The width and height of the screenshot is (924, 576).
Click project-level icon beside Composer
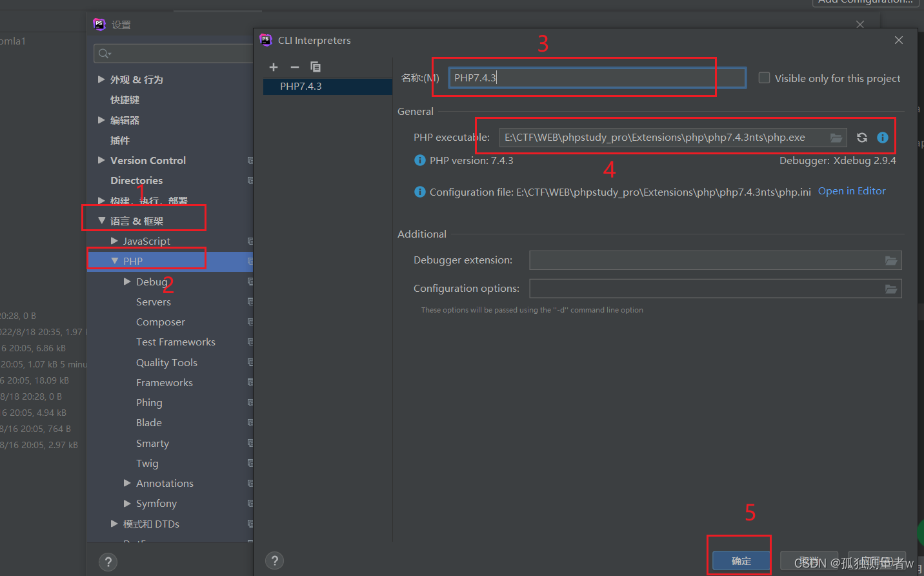point(250,322)
